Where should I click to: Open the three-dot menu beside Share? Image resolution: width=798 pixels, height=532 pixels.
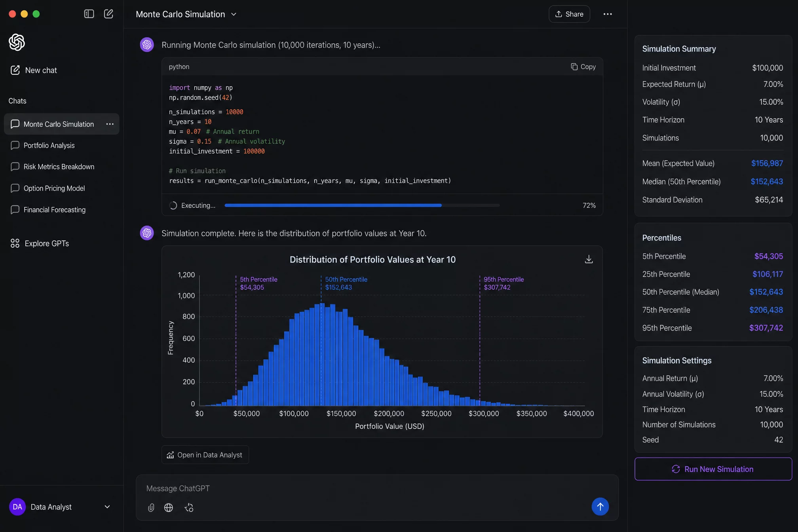[608, 14]
